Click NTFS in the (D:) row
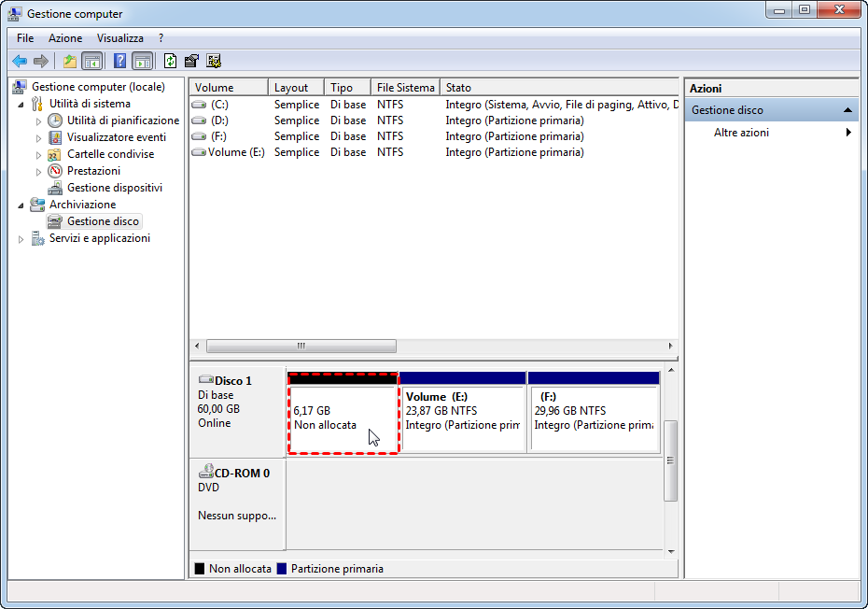Screen dimensions: 868x609 tap(390, 120)
